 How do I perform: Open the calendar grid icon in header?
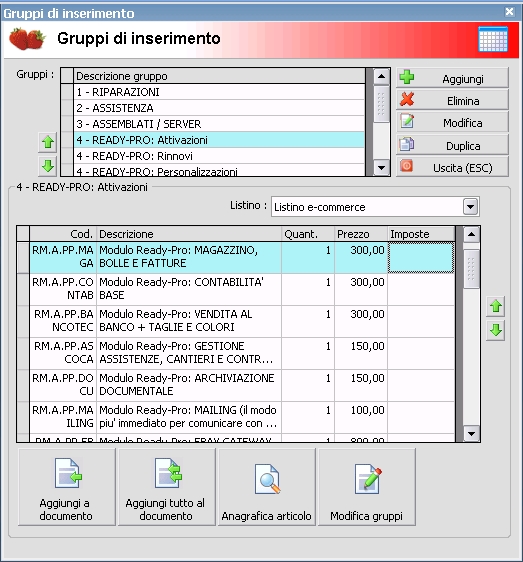point(493,39)
